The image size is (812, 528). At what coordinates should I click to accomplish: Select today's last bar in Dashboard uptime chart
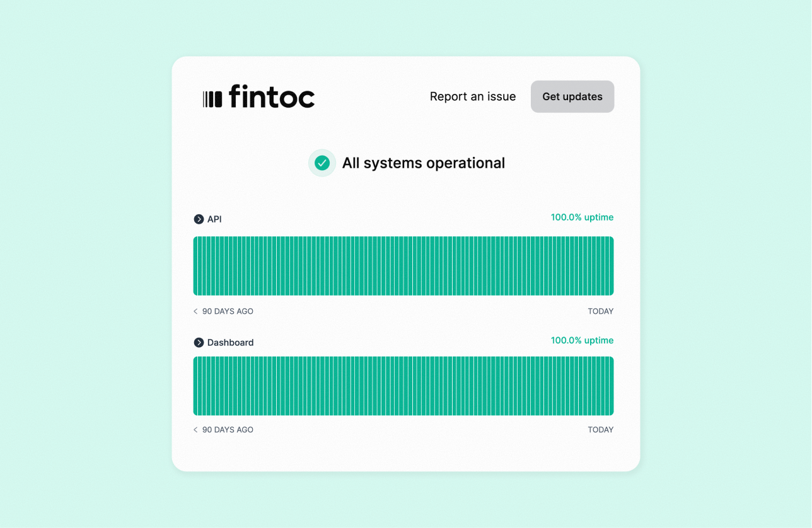[612, 386]
